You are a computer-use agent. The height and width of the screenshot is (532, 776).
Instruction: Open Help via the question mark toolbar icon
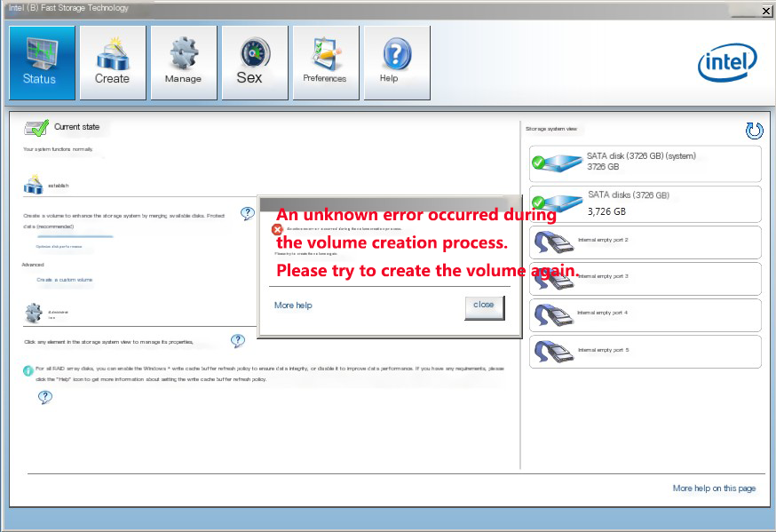(x=397, y=62)
